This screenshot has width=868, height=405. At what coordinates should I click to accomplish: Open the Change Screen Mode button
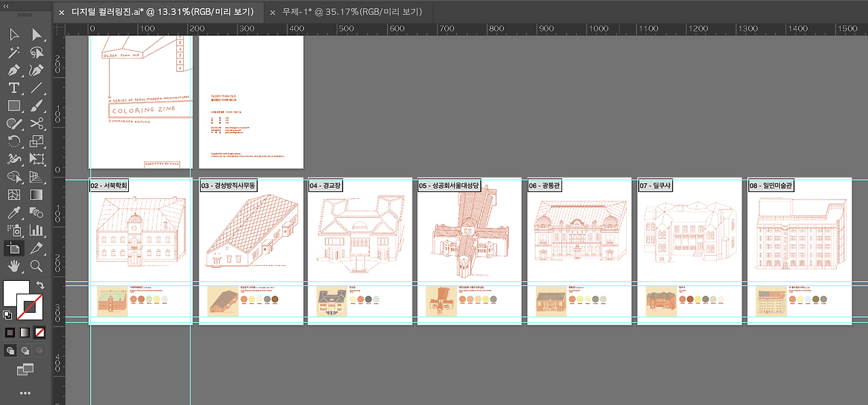coord(25,370)
